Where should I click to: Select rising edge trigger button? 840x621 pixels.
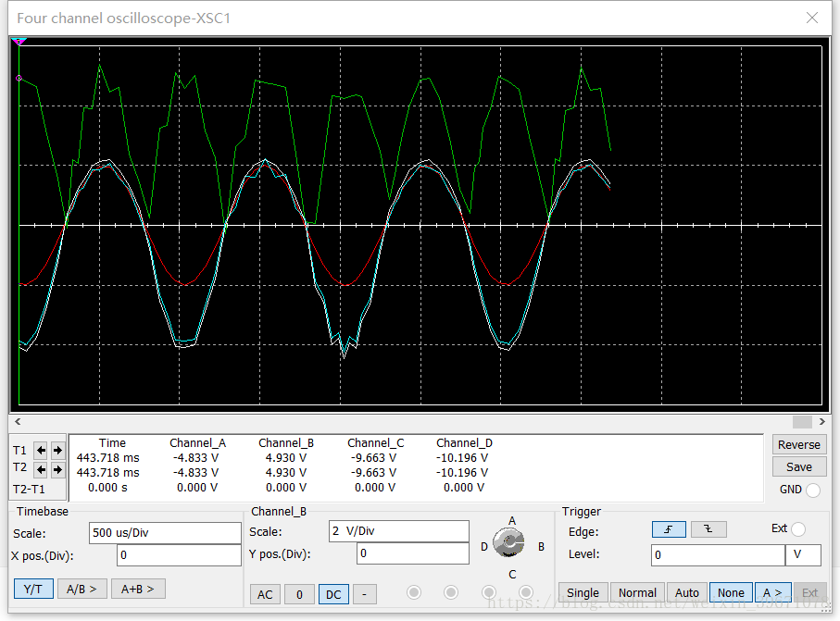tap(669, 529)
